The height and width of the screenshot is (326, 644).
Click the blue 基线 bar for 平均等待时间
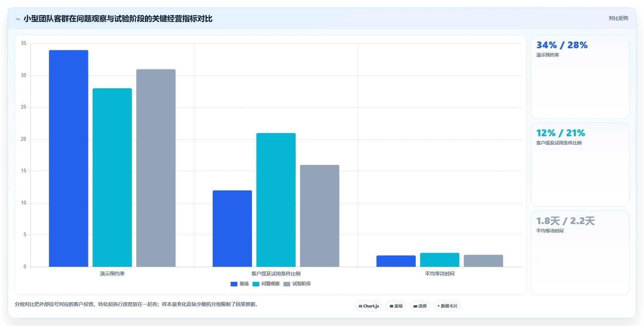tap(396, 261)
